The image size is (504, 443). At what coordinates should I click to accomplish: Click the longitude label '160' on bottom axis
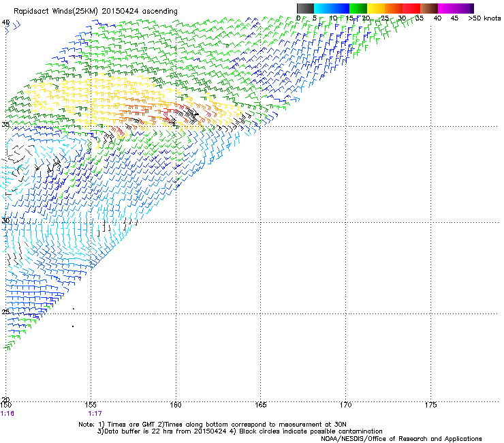pos(176,405)
